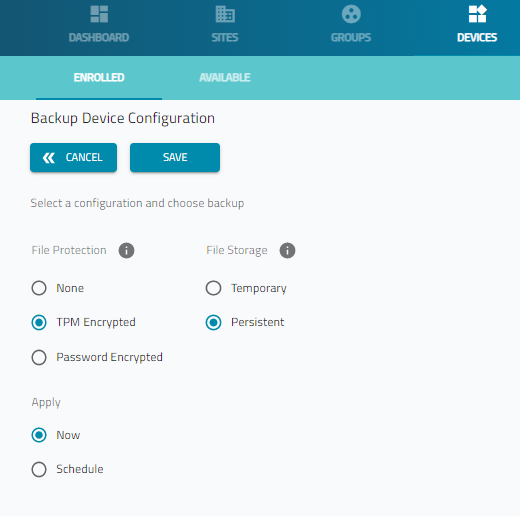520x516 pixels.
Task: Go to the Sites menu label
Action: click(x=225, y=37)
